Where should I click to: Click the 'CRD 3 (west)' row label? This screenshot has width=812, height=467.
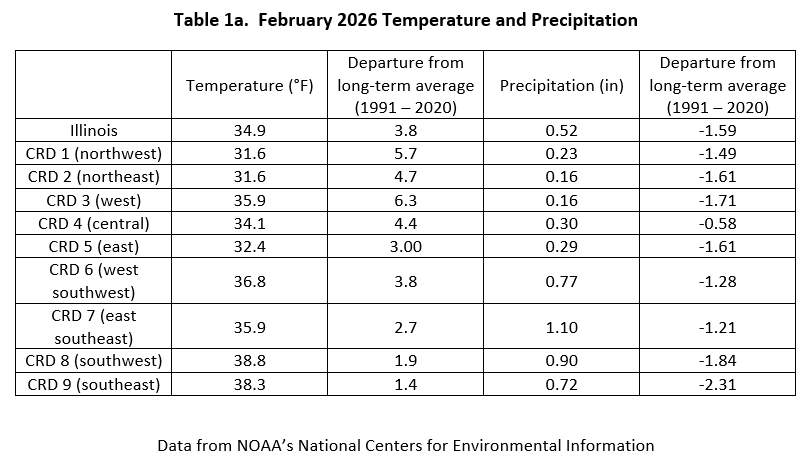tap(95, 198)
